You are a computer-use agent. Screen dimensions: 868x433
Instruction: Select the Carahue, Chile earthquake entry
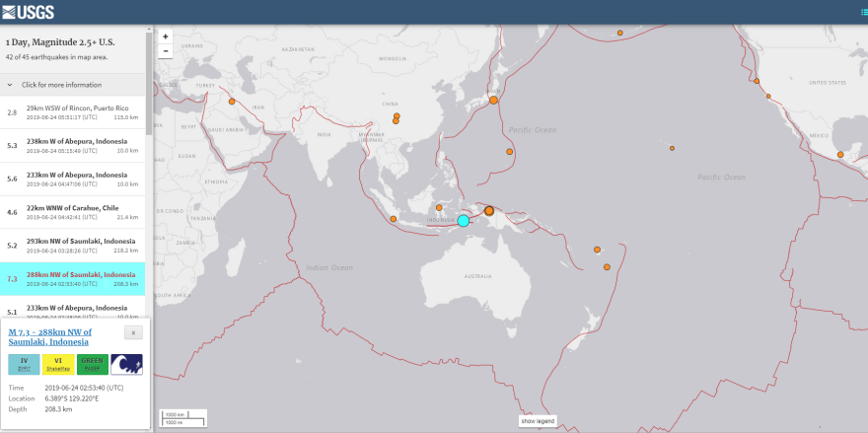(x=79, y=212)
